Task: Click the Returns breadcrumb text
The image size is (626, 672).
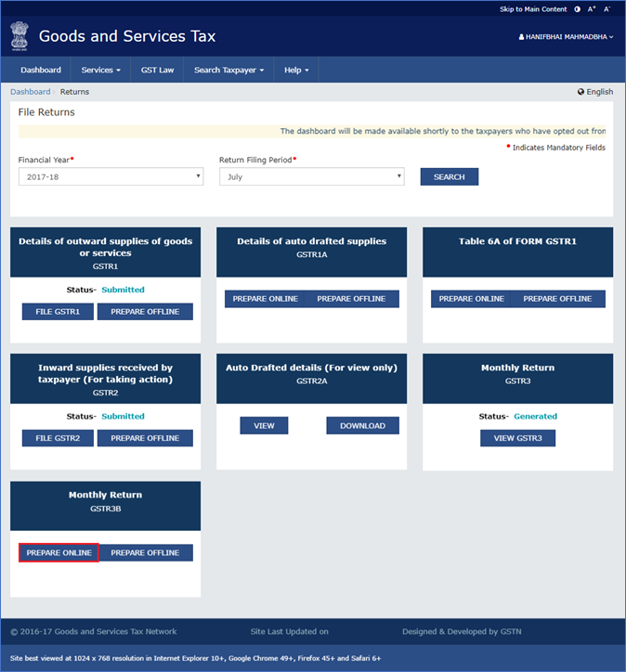Action: pos(74,92)
